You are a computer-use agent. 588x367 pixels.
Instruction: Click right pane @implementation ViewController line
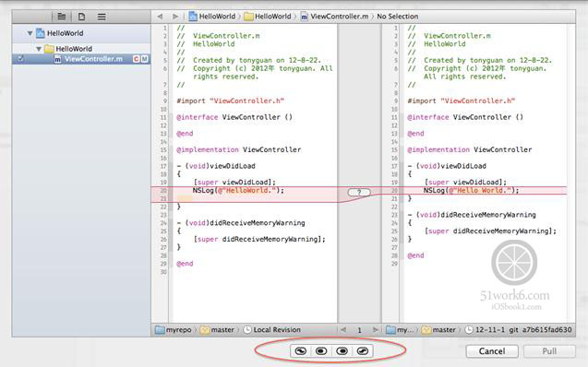(x=470, y=149)
